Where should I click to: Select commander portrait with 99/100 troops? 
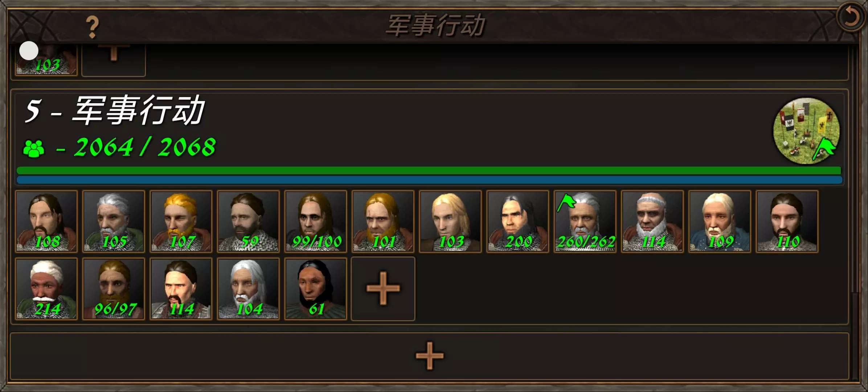[x=316, y=221]
